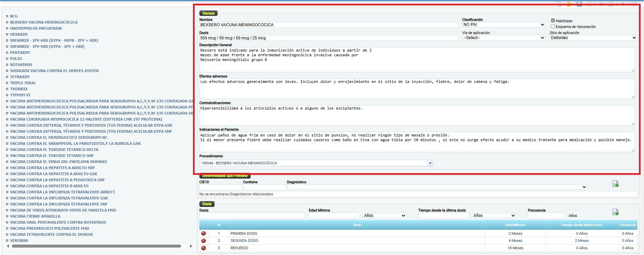Open VACUNA TETRAVALENTE CONTRA EL DENGUE
This screenshot has width=644, height=255.
coord(52,234)
